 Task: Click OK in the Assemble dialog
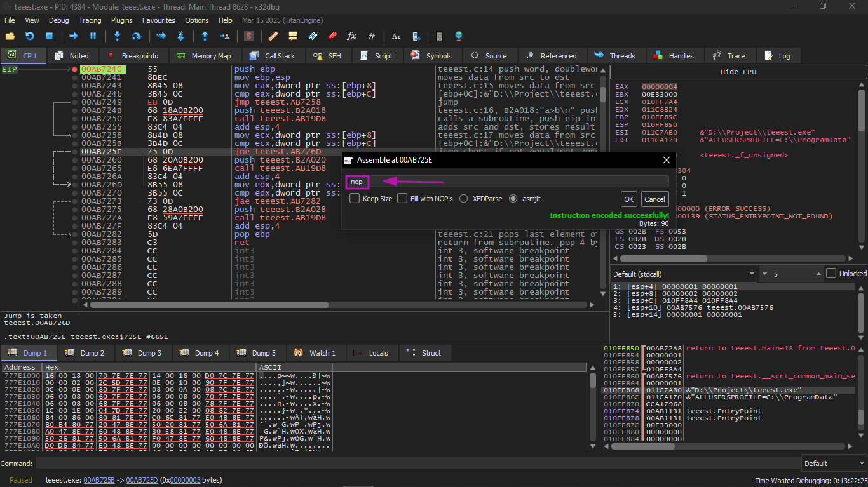[628, 199]
